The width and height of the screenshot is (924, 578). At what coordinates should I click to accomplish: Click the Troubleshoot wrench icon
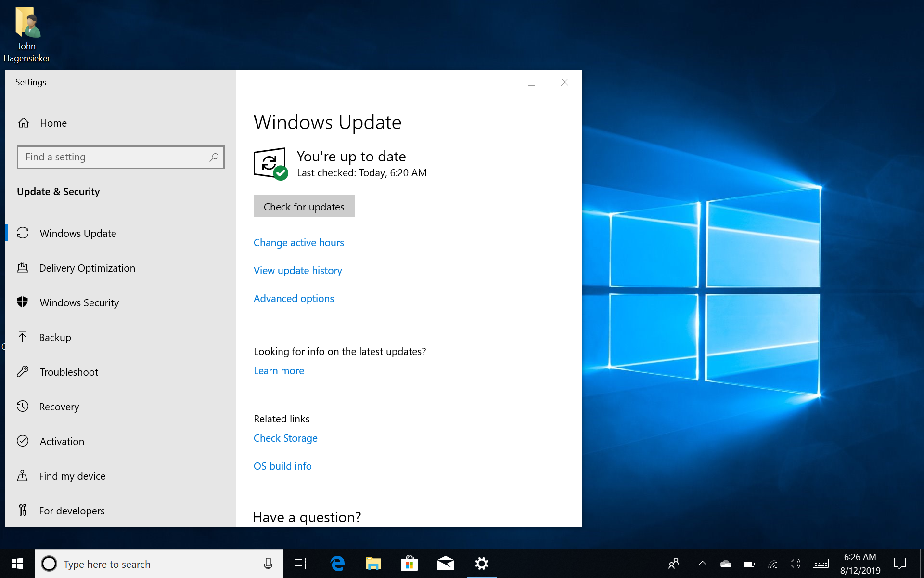[23, 371]
